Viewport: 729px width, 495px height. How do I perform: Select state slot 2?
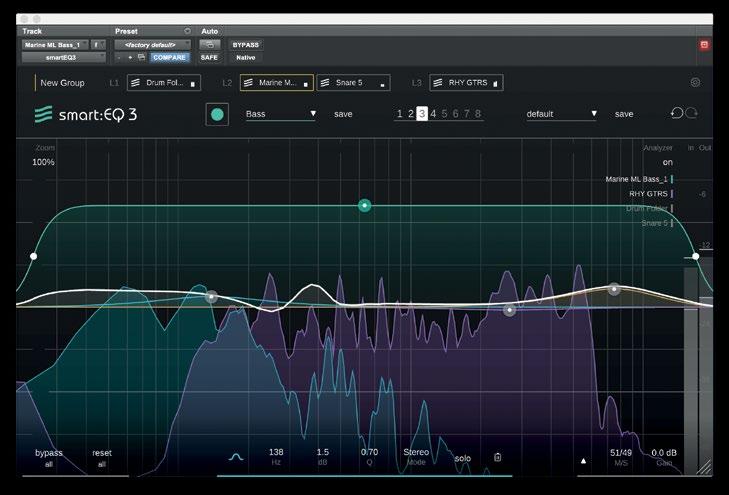[411, 114]
